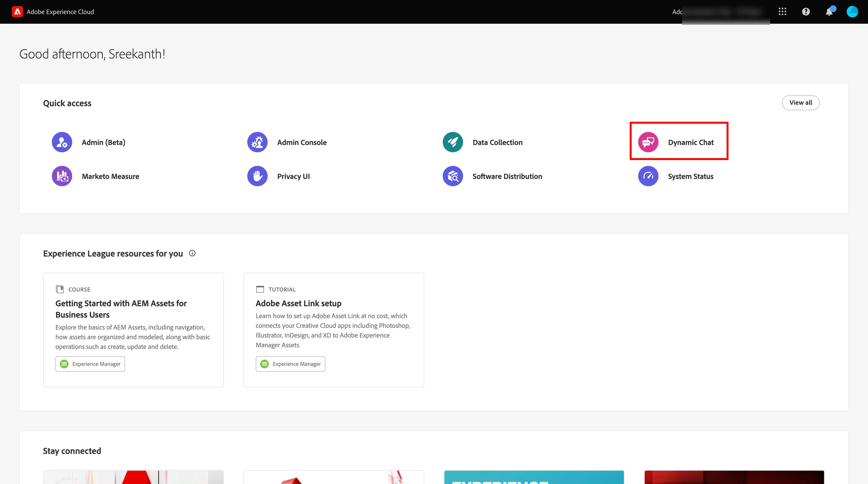
Task: Open the Admin (Beta) quick access icon
Action: pos(62,142)
